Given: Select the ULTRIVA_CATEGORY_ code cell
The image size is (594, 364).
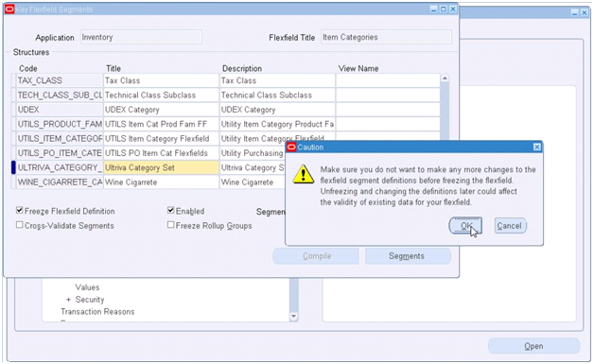Looking at the screenshot, I should point(60,167).
